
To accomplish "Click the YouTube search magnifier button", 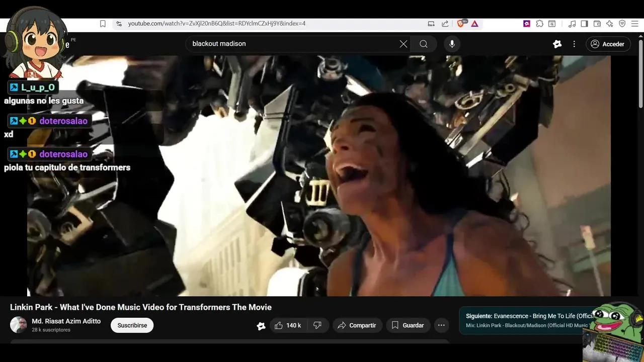I will [x=424, y=44].
